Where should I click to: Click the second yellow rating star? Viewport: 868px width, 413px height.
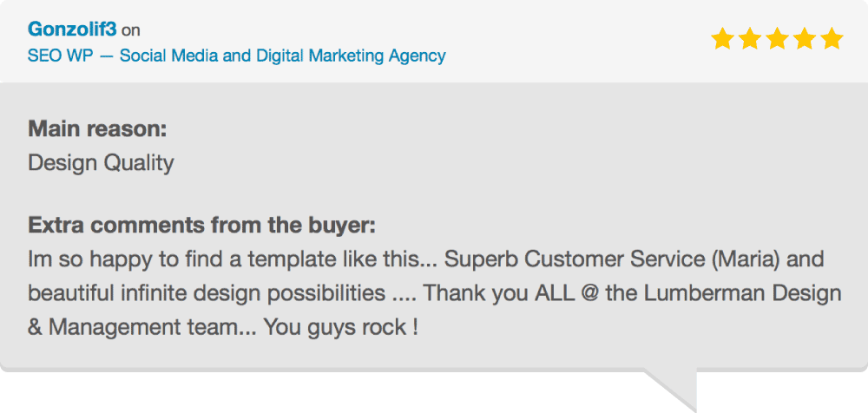click(750, 39)
